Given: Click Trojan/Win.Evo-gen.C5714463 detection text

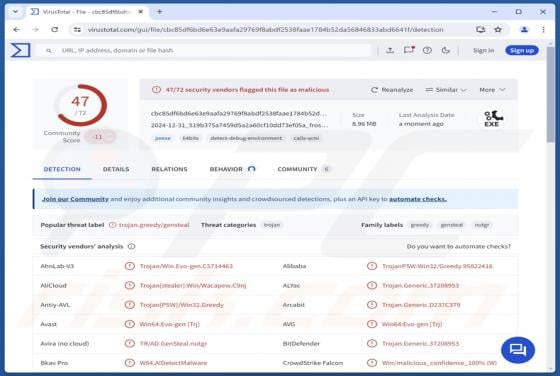Looking at the screenshot, I should click(186, 266).
